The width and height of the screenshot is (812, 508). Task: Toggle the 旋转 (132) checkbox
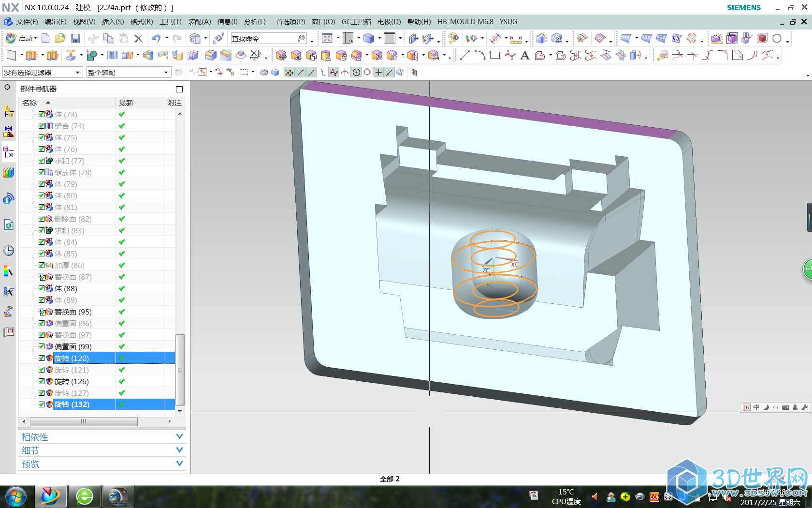tap(42, 404)
